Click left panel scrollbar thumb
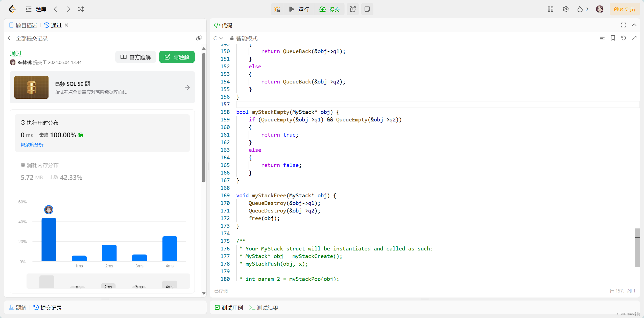The width and height of the screenshot is (644, 318). 204,118
